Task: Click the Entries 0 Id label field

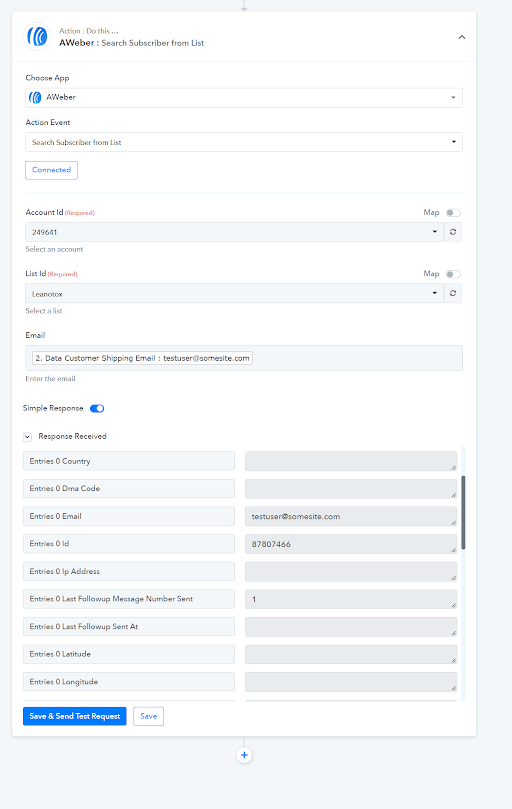Action: coord(129,544)
